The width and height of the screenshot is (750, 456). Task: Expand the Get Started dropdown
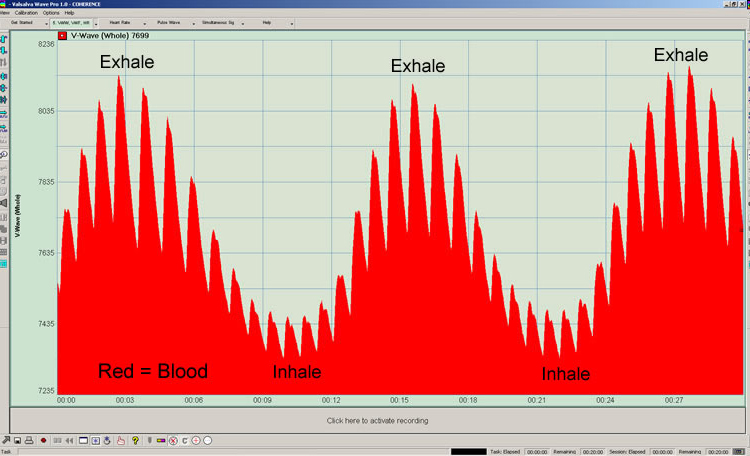46,23
